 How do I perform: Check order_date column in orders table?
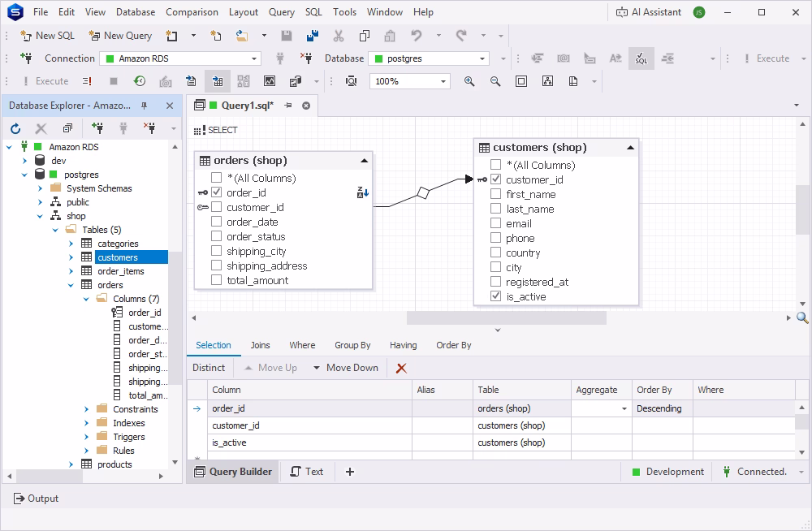217,222
